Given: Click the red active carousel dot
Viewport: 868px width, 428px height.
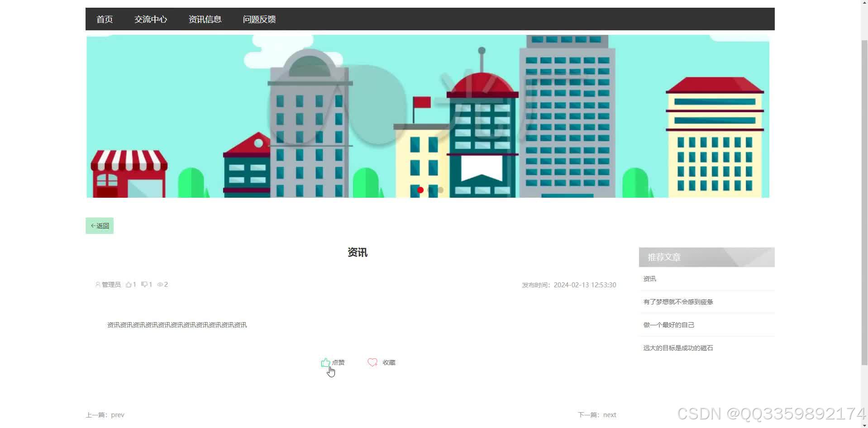Looking at the screenshot, I should pos(420,190).
